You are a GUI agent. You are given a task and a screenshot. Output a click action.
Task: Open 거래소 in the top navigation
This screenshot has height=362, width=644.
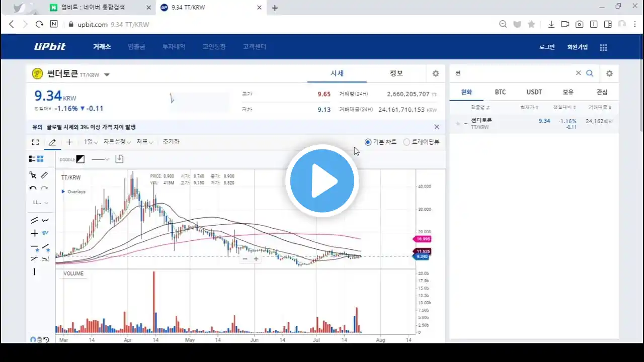pos(102,47)
